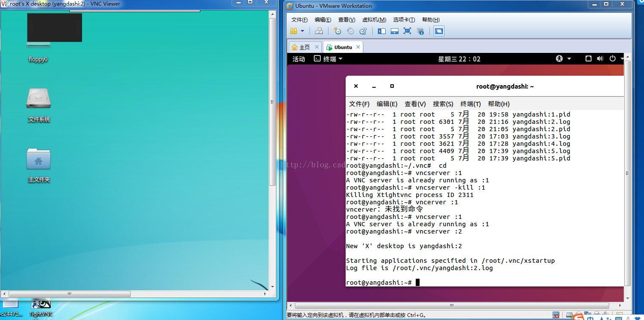The height and width of the screenshot is (320, 644).
Task: Open the snapshot manager icon in VMware
Action: (363, 31)
